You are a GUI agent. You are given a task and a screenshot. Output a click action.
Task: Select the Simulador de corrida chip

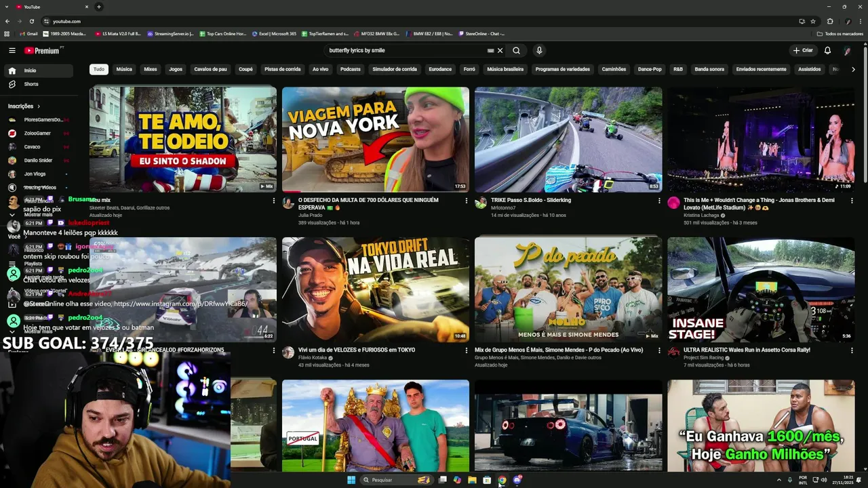click(x=395, y=69)
